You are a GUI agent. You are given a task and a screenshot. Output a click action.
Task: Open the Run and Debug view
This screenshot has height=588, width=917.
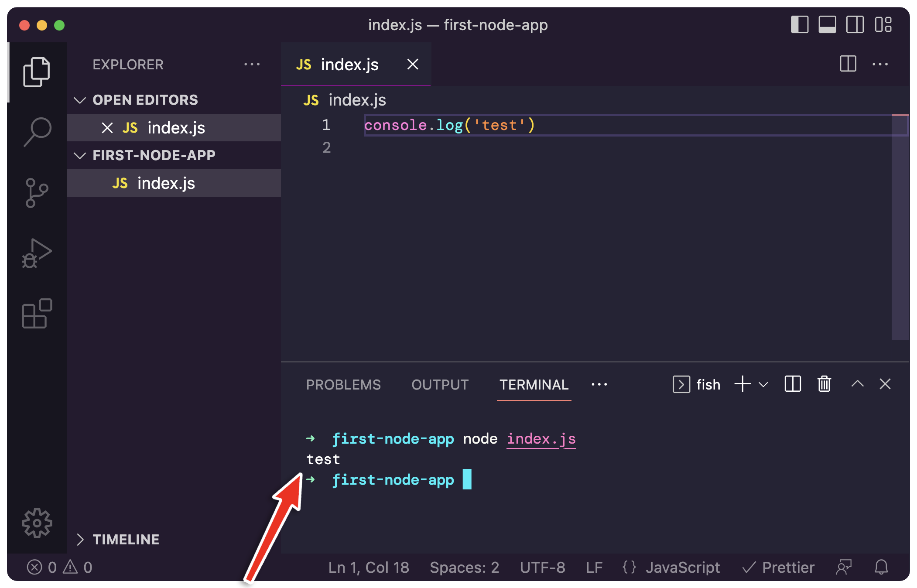click(x=37, y=253)
